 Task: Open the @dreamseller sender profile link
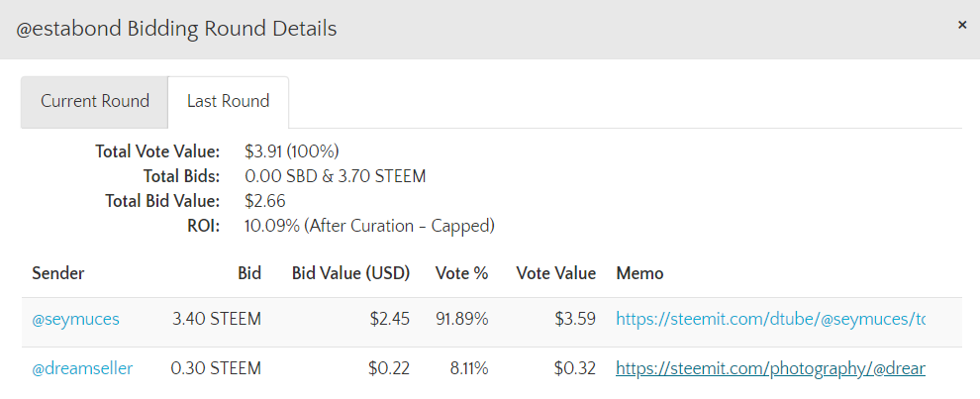click(82, 368)
